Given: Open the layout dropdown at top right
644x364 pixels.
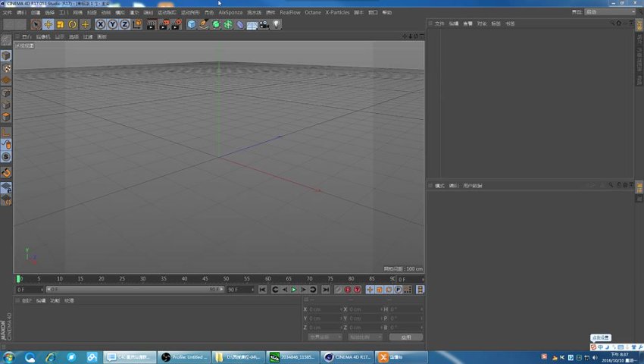Looking at the screenshot, I should [610, 12].
